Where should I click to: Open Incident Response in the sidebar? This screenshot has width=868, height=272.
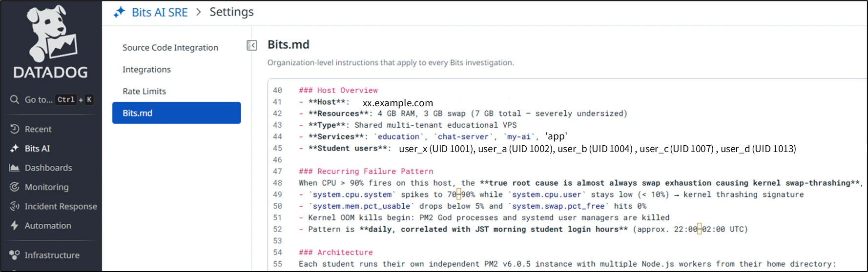(61, 206)
